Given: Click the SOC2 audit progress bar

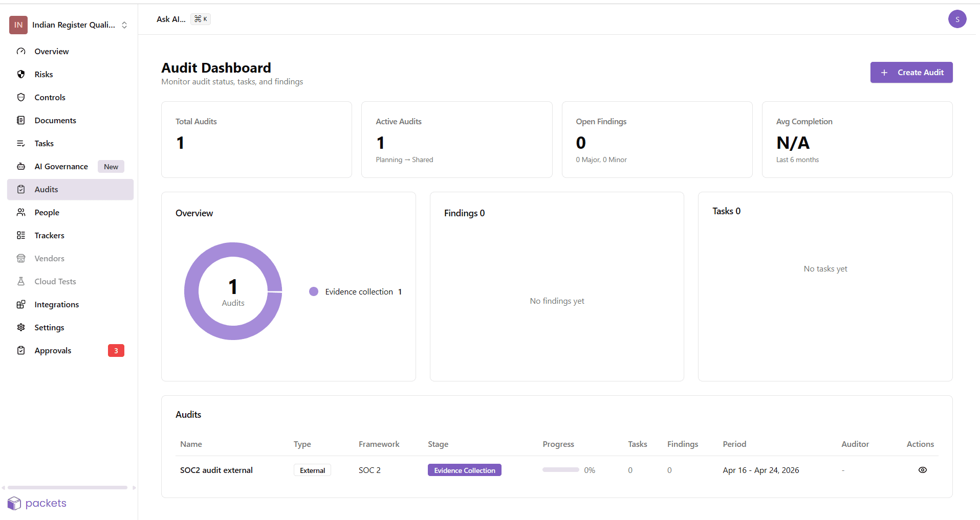Looking at the screenshot, I should (x=560, y=469).
